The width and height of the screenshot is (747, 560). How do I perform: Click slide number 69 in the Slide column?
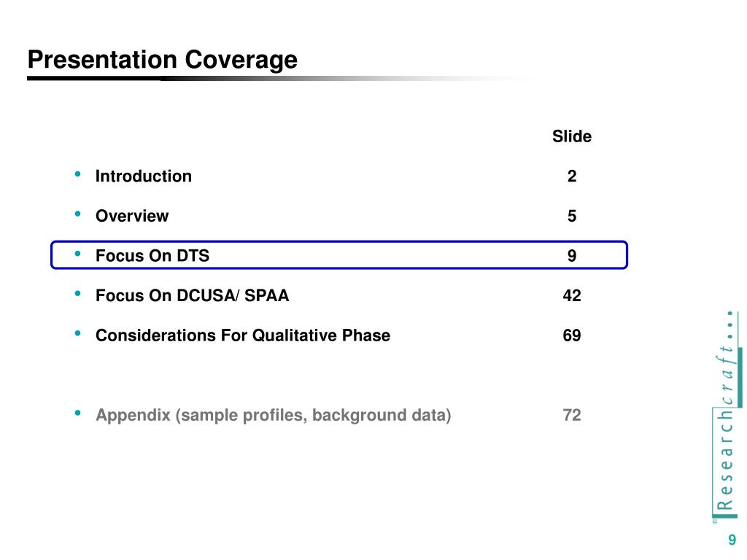click(x=572, y=335)
